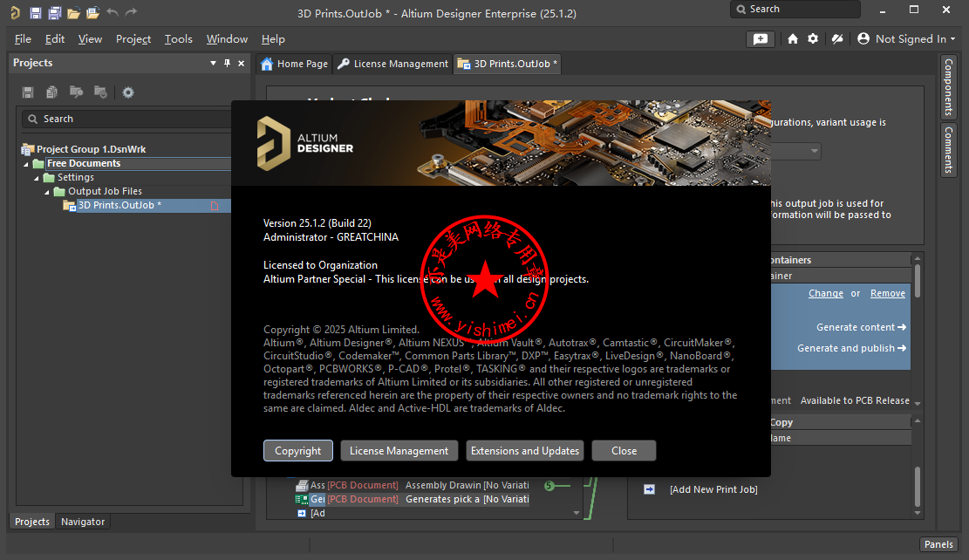Collapse the Settings folder node

[37, 178]
